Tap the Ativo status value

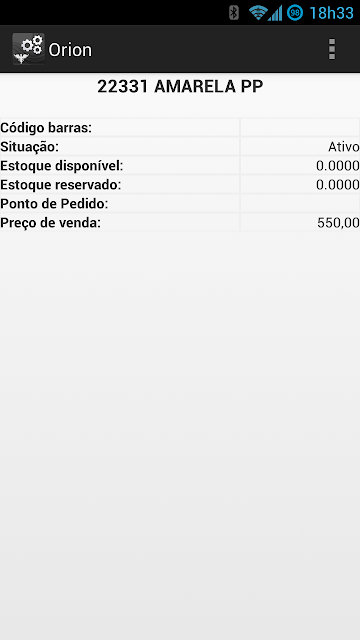coord(344,147)
